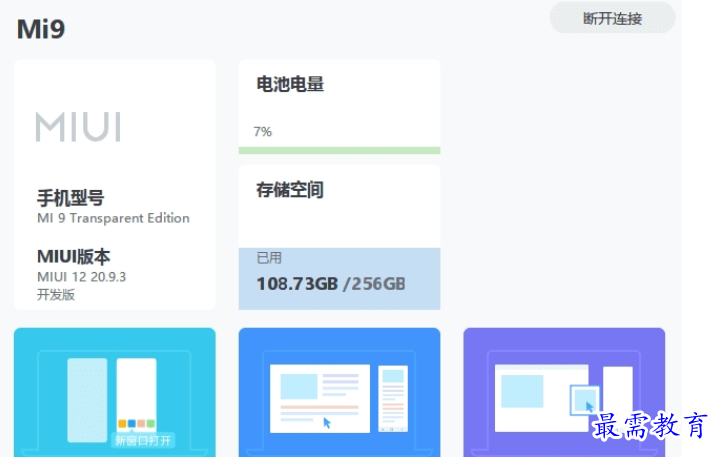Click the 已用 label

(269, 258)
